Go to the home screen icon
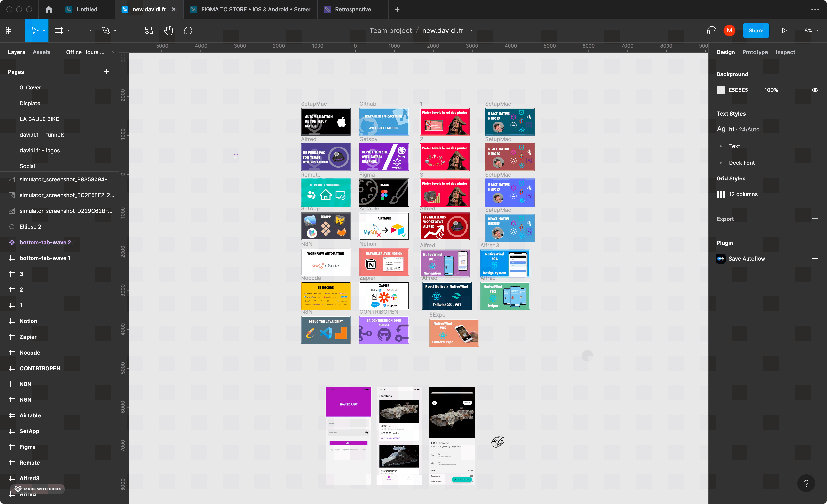The image size is (827, 504). pos(49,9)
